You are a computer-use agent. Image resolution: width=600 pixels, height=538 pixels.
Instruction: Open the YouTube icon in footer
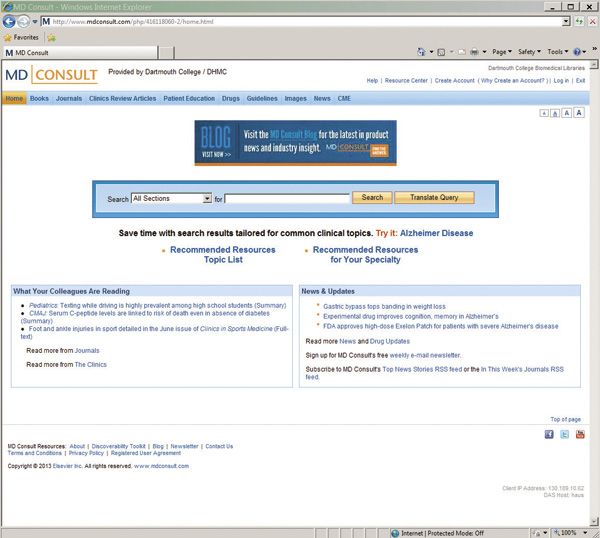[x=580, y=434]
